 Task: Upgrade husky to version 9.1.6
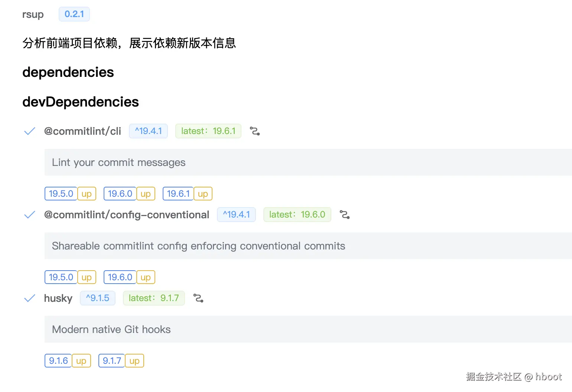click(x=81, y=361)
